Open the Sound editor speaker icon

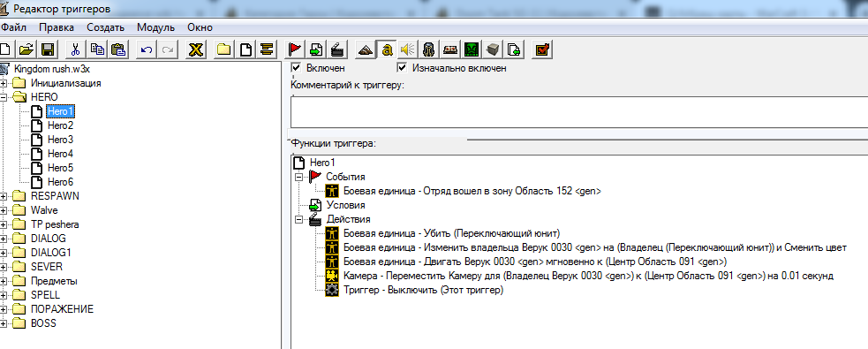pos(408,49)
